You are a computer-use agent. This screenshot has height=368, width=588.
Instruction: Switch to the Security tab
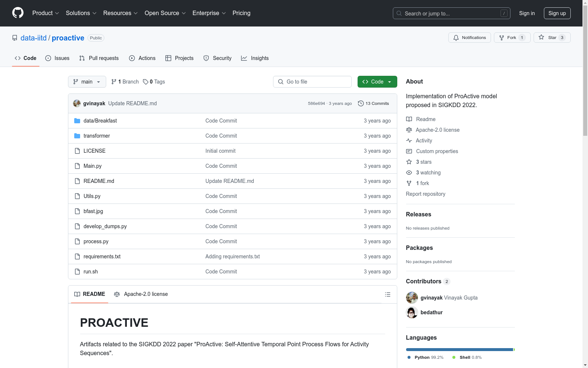point(218,58)
